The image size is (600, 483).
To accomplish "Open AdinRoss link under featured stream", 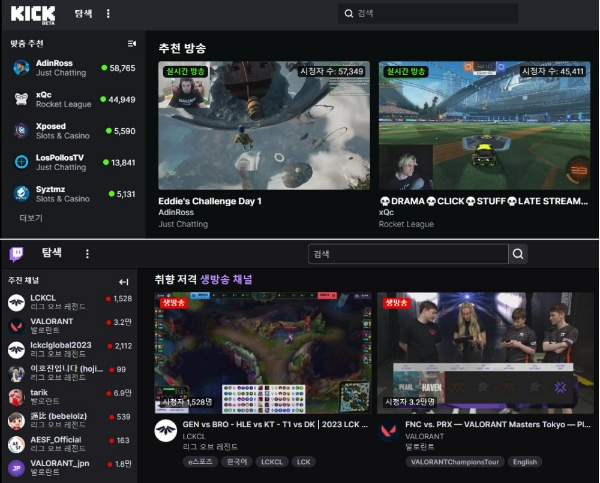I will (176, 212).
